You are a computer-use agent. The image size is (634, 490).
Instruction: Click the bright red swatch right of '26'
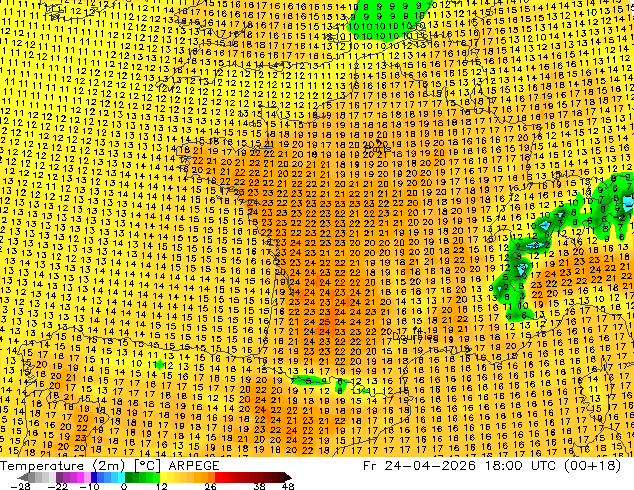pyautogui.click(x=218, y=477)
